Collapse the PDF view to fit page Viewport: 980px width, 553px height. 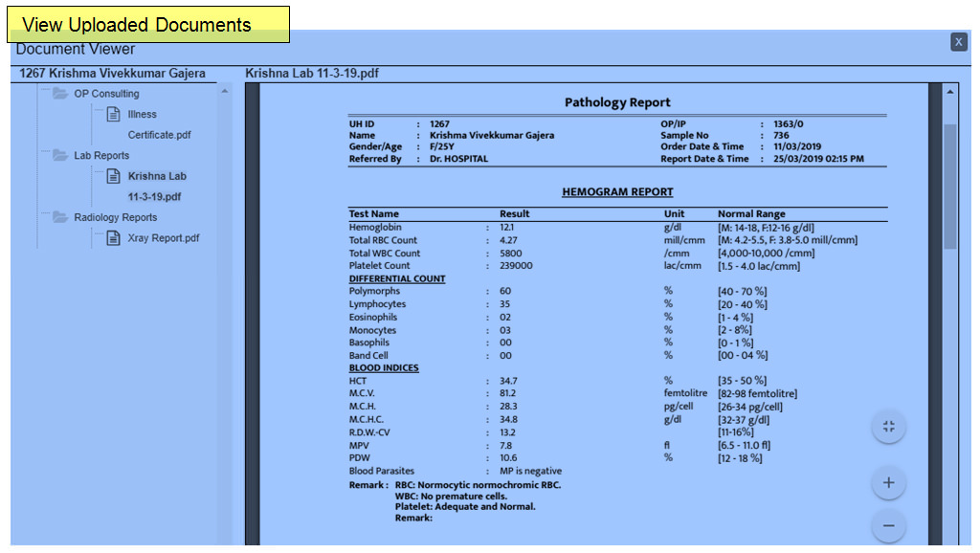(x=888, y=427)
